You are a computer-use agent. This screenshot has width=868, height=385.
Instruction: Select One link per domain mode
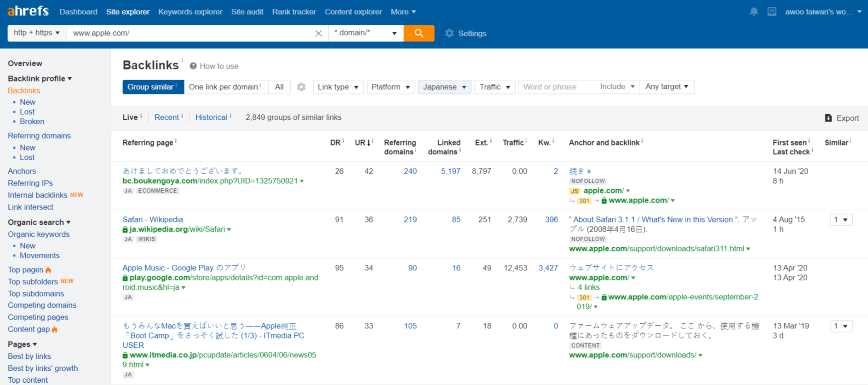click(x=226, y=87)
